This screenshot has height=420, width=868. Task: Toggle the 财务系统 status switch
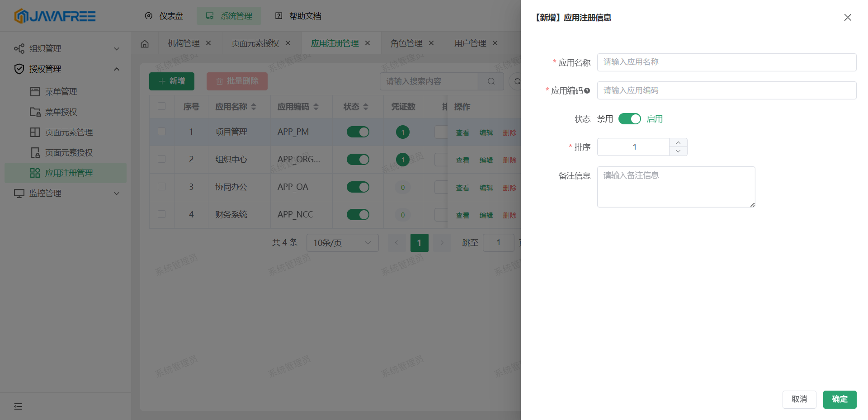click(x=358, y=214)
